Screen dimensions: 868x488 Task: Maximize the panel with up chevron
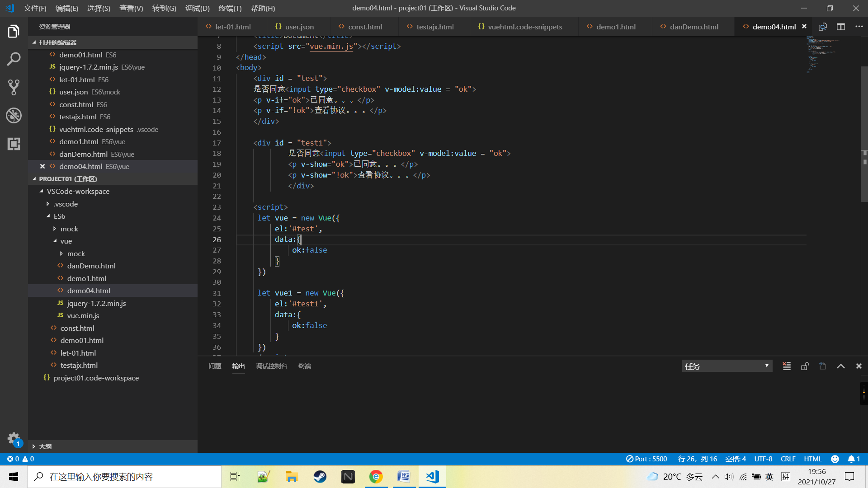[840, 366]
